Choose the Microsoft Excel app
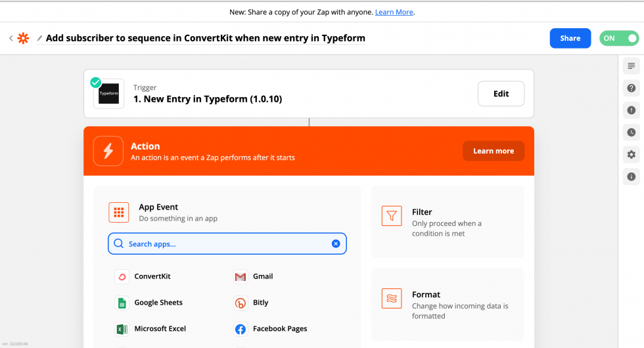Image resolution: width=644 pixels, height=348 pixels. (x=150, y=329)
